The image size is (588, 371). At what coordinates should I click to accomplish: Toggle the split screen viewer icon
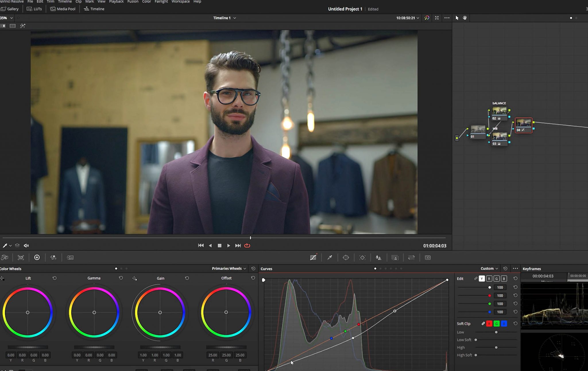tap(13, 26)
